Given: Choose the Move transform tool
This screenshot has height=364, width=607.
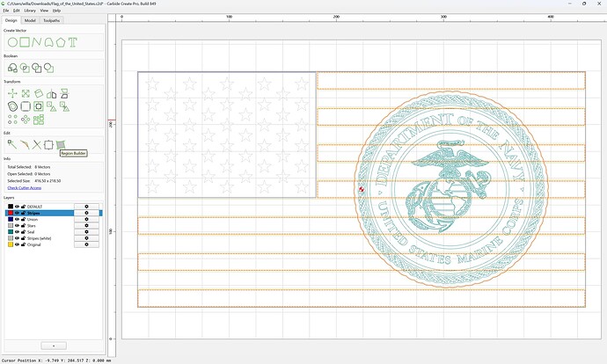Looking at the screenshot, I should tap(12, 93).
